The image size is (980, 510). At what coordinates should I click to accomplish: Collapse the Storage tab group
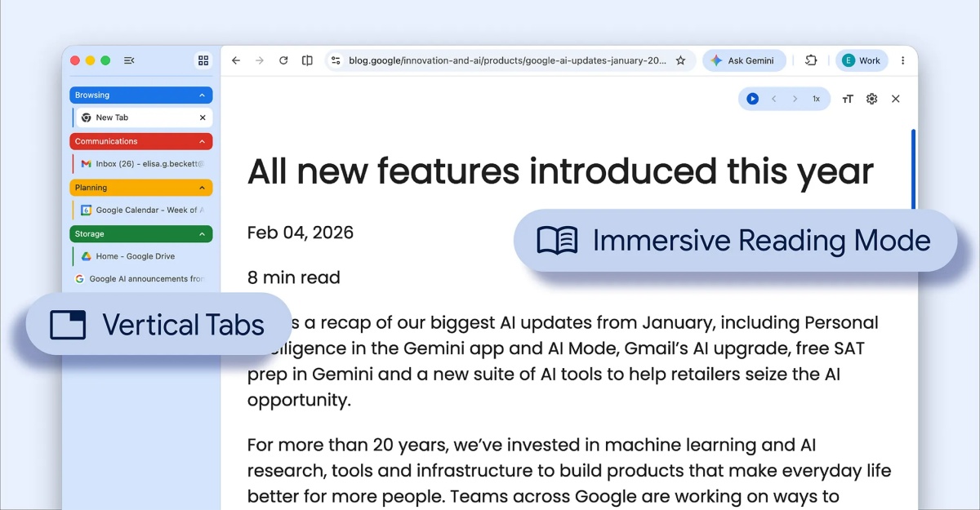203,234
